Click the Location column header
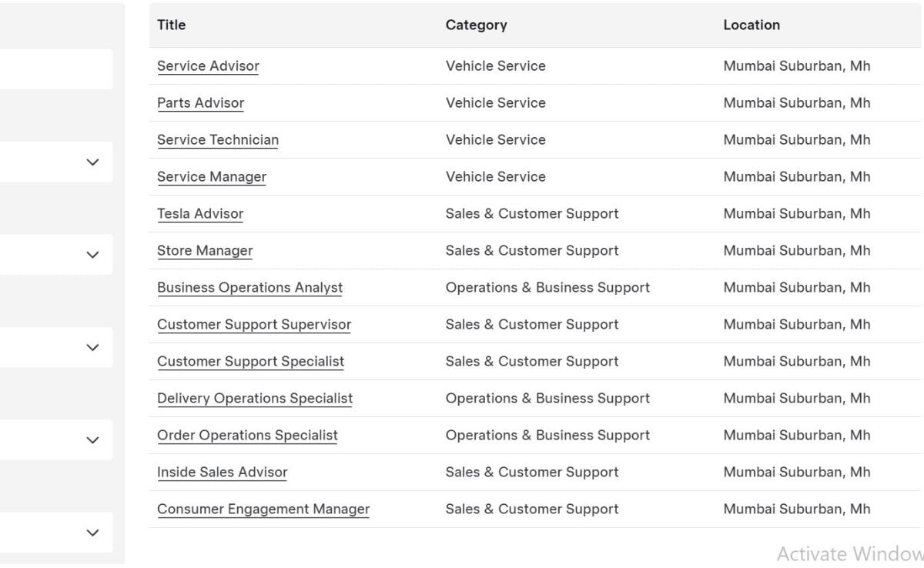 pos(752,25)
